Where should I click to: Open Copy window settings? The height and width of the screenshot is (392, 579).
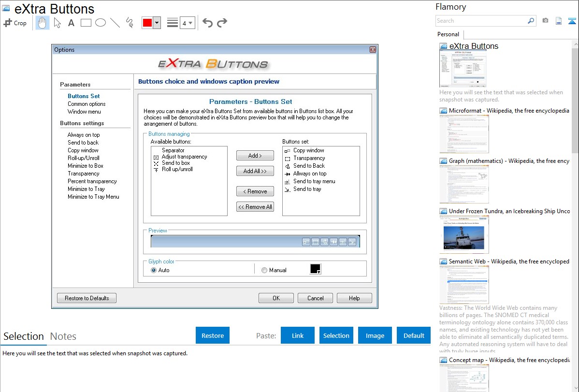coord(83,150)
